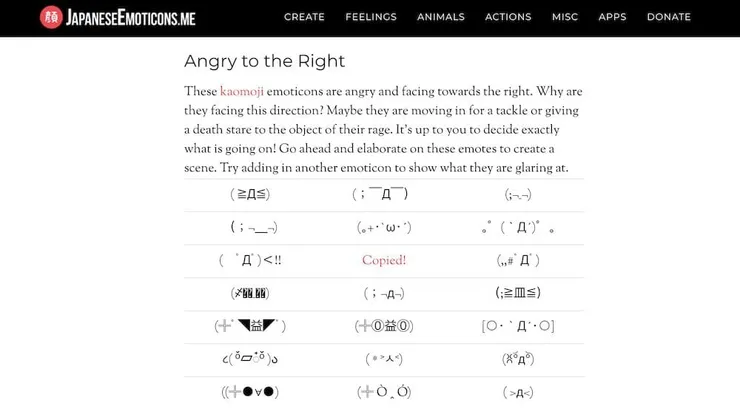Image resolution: width=740 pixels, height=408 pixels.
Task: Copy the (≧Д≦) emoticon in first row
Action: (x=250, y=195)
